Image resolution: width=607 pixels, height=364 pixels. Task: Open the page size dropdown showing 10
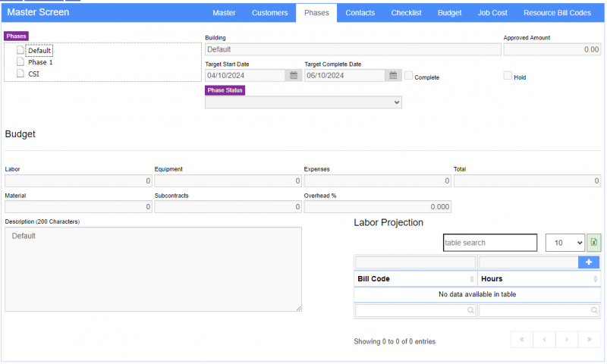[565, 243]
